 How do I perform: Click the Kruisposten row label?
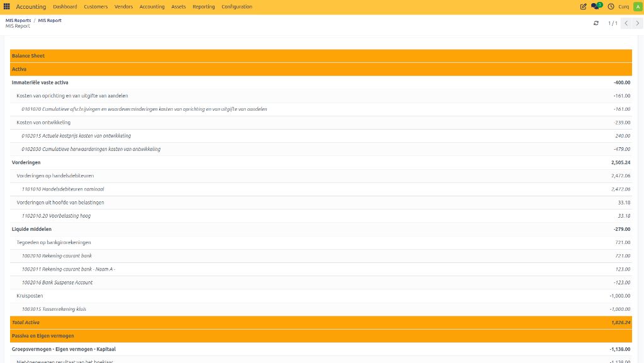point(30,296)
